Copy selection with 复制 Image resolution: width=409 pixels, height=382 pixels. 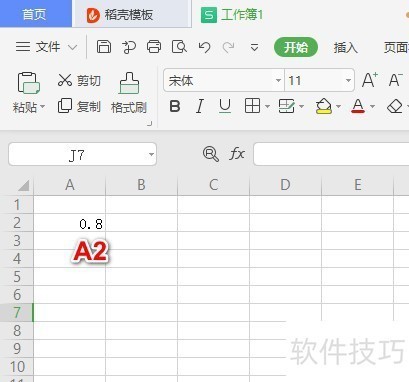79,106
